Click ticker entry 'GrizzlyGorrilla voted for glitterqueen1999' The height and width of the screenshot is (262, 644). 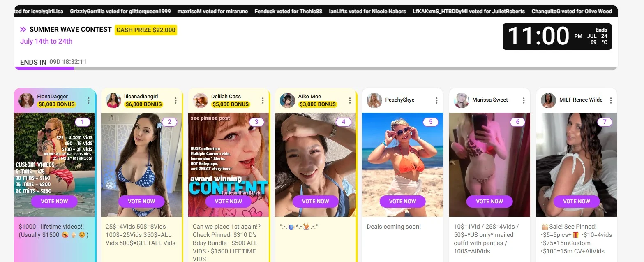coord(120,12)
